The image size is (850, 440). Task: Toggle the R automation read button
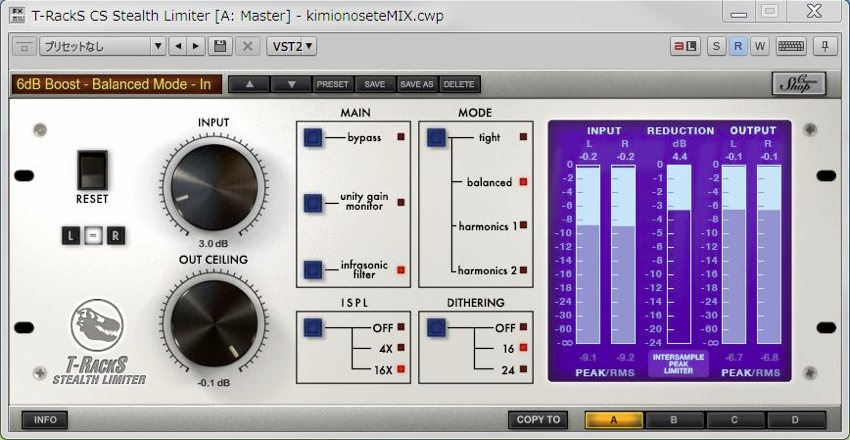coord(737,47)
